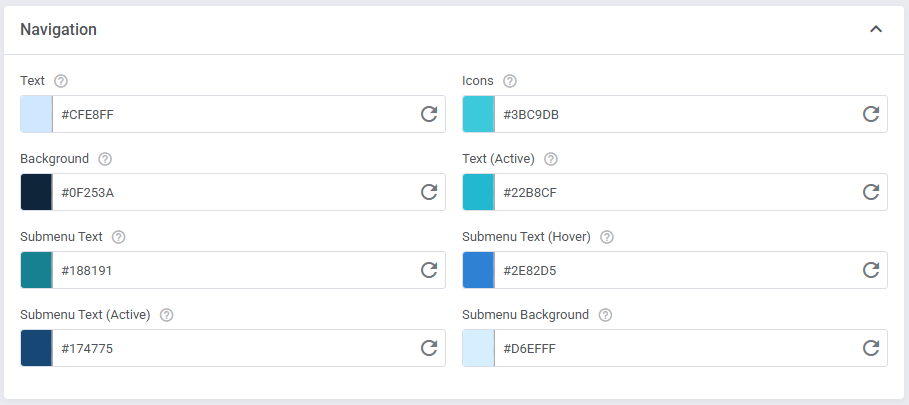
Task: Collapse the Navigation panel
Action: pos(876,30)
